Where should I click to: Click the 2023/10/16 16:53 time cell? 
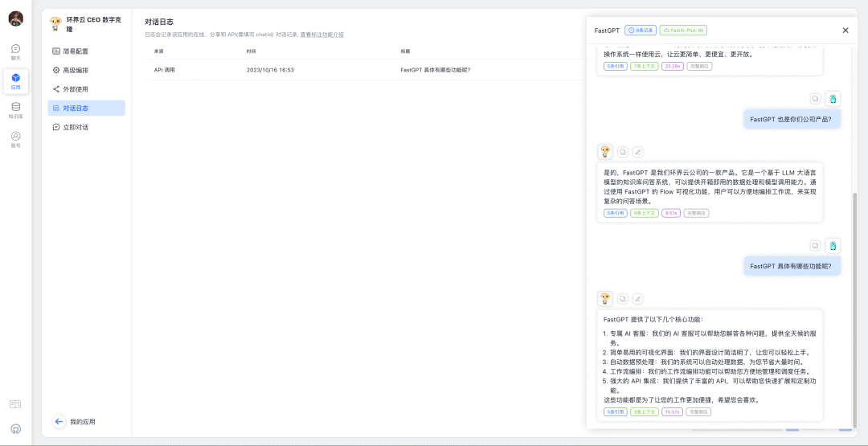[x=270, y=70]
